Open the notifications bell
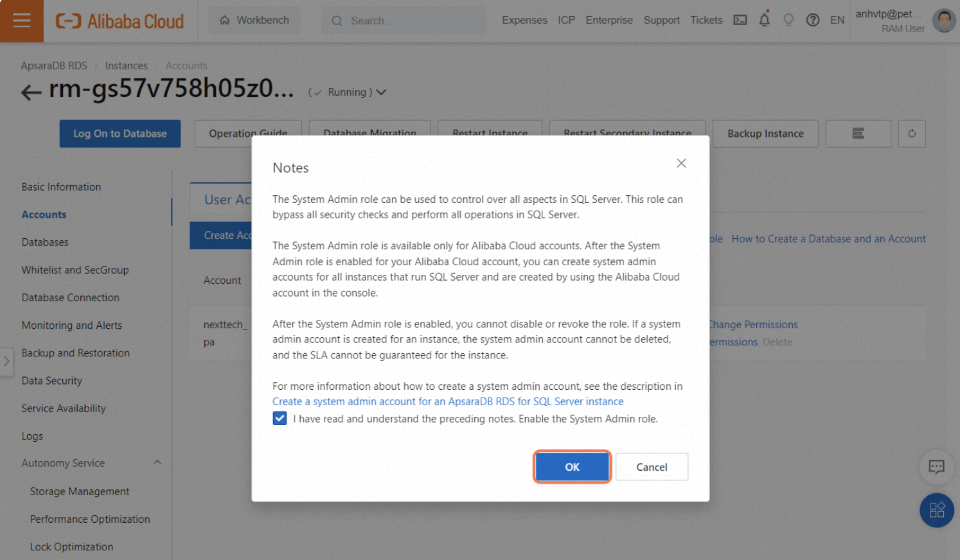Screen dimensions: 960x560 pos(764,20)
